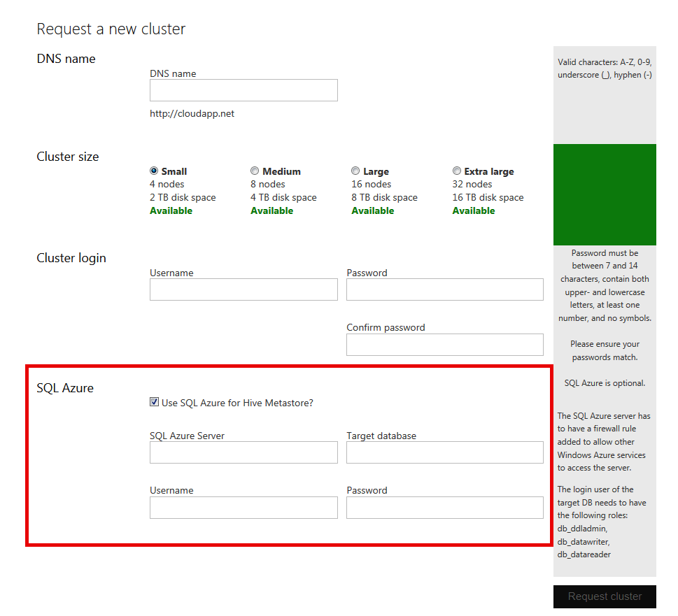
Task: Click the Valid characters hint text
Action: [605, 69]
